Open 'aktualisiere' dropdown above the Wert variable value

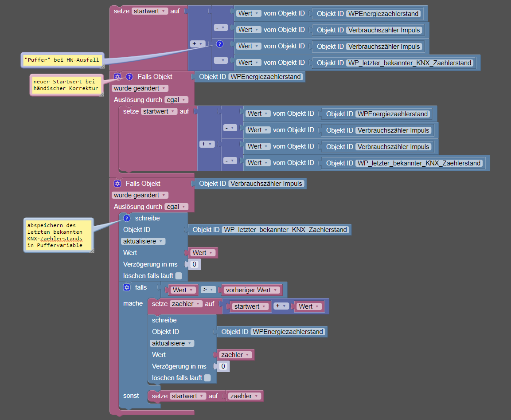tap(143, 241)
